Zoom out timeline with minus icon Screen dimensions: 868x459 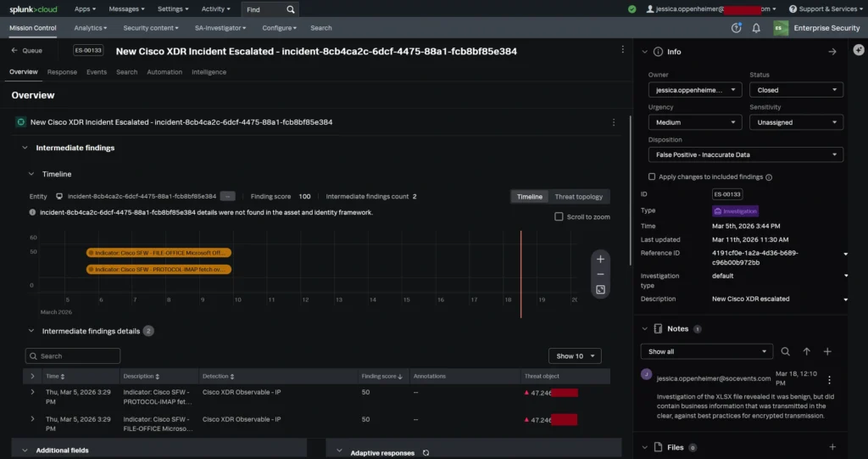(x=600, y=274)
